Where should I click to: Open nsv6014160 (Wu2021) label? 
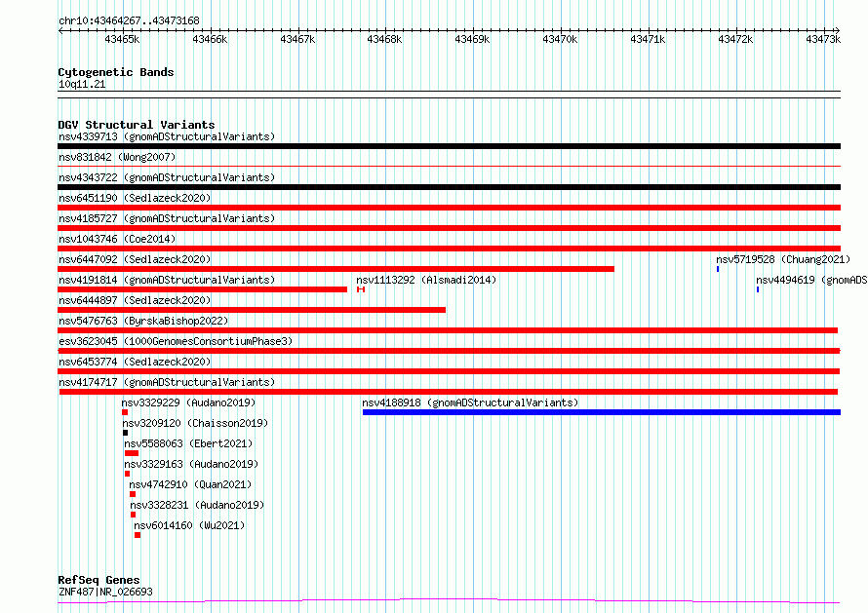click(x=189, y=525)
